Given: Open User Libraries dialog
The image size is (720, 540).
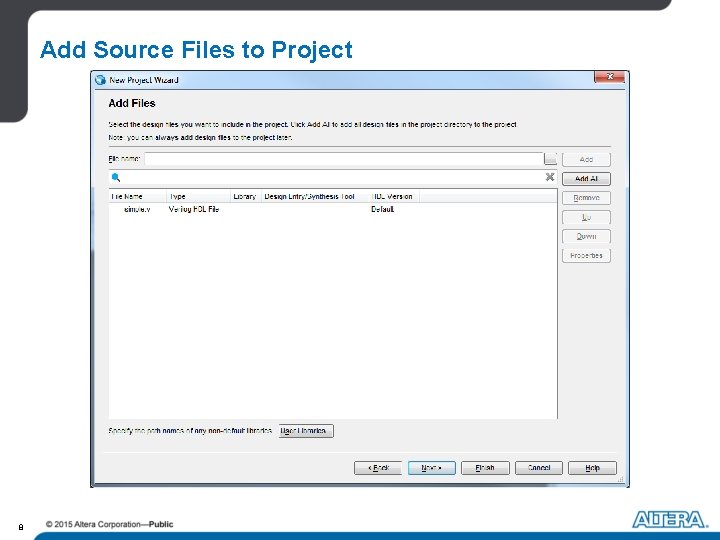Looking at the screenshot, I should click(x=306, y=431).
